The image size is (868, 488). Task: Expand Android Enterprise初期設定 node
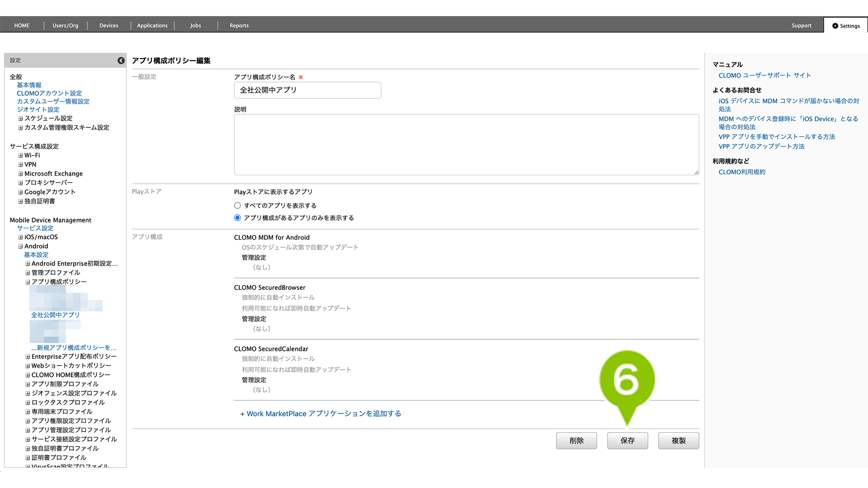[28, 264]
